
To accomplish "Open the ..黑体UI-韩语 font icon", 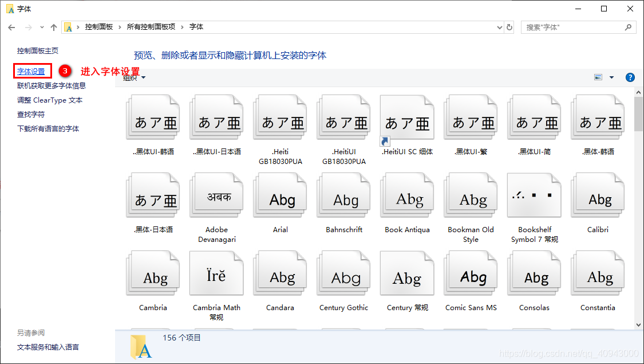I will (153, 118).
